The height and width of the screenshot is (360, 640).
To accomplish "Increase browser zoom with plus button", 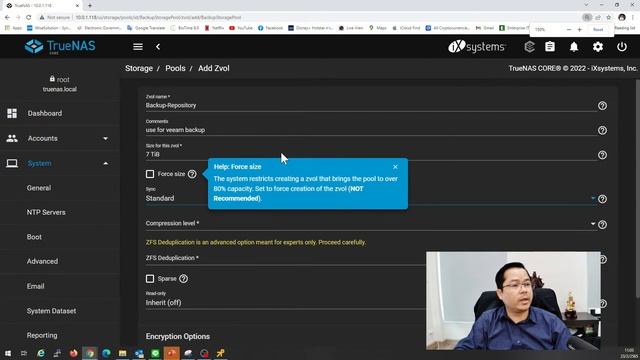I will (579, 30).
